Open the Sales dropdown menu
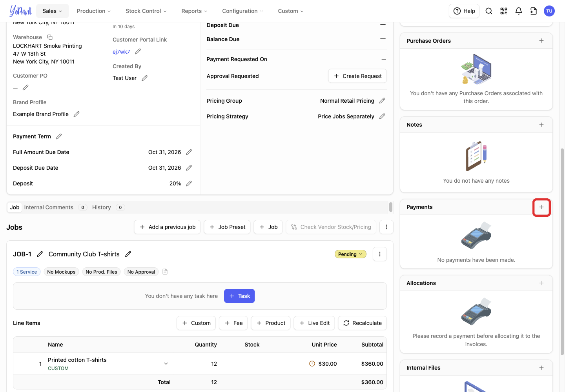Viewport: 565px width, 392px height. (53, 11)
